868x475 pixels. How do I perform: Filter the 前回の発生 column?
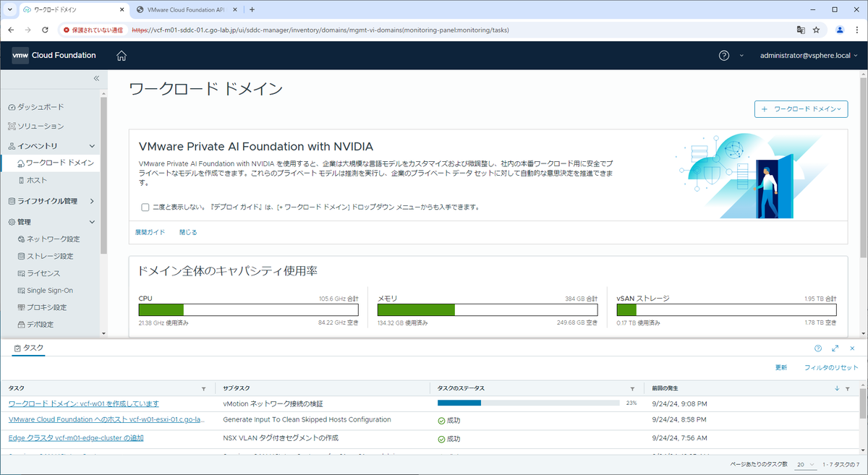click(847, 389)
